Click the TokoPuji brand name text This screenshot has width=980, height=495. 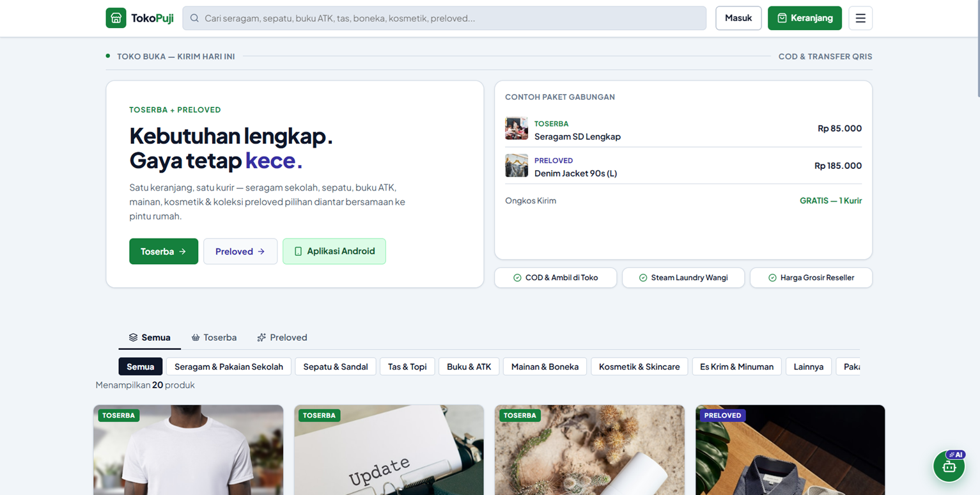pos(152,18)
